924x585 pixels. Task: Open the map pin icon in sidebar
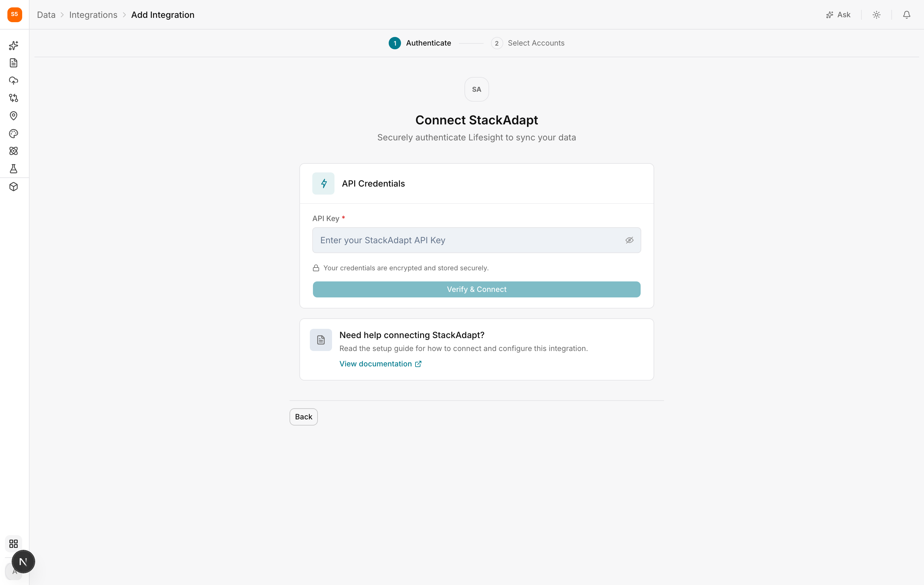click(14, 116)
